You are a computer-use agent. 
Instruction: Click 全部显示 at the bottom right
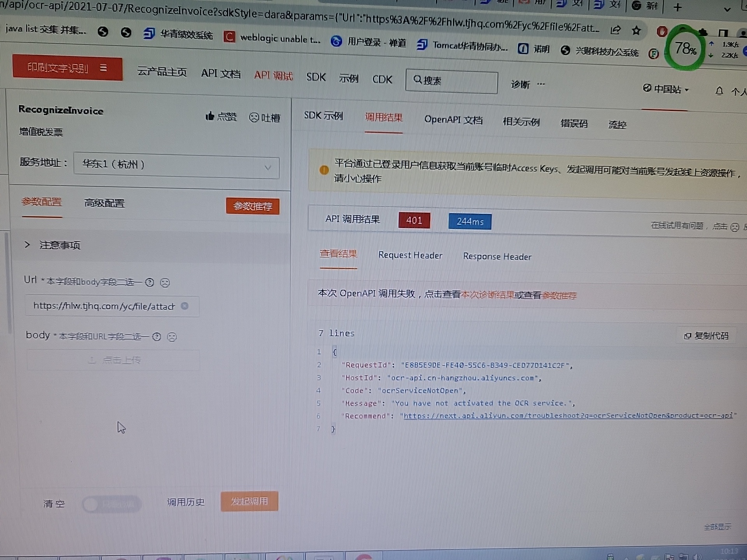(717, 527)
